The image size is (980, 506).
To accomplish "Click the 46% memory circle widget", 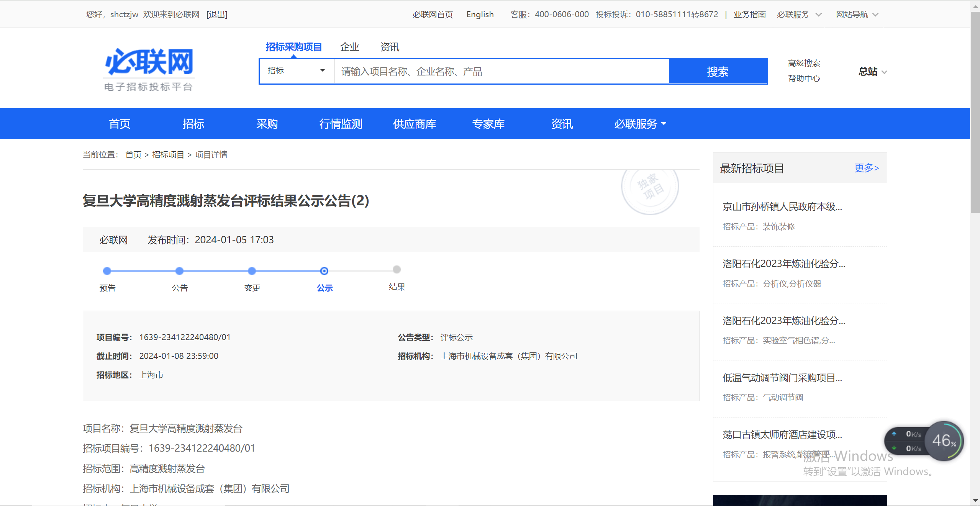I will tap(944, 440).
